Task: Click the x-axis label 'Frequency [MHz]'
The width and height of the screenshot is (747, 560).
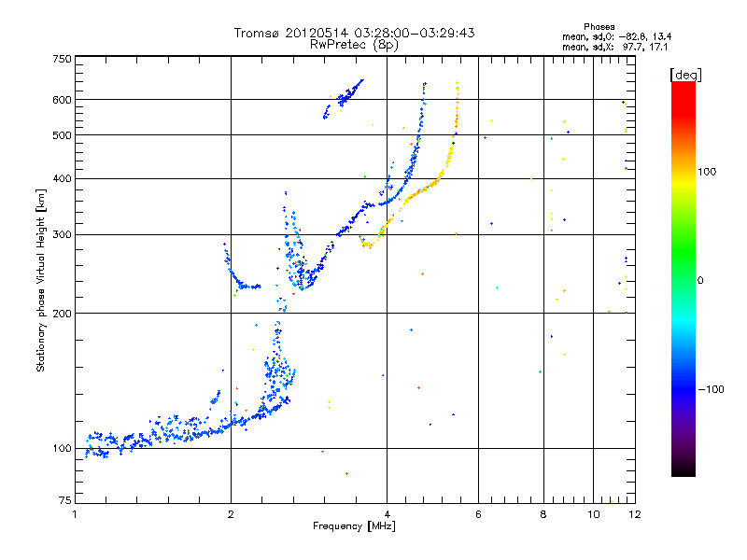Action: 354,526
